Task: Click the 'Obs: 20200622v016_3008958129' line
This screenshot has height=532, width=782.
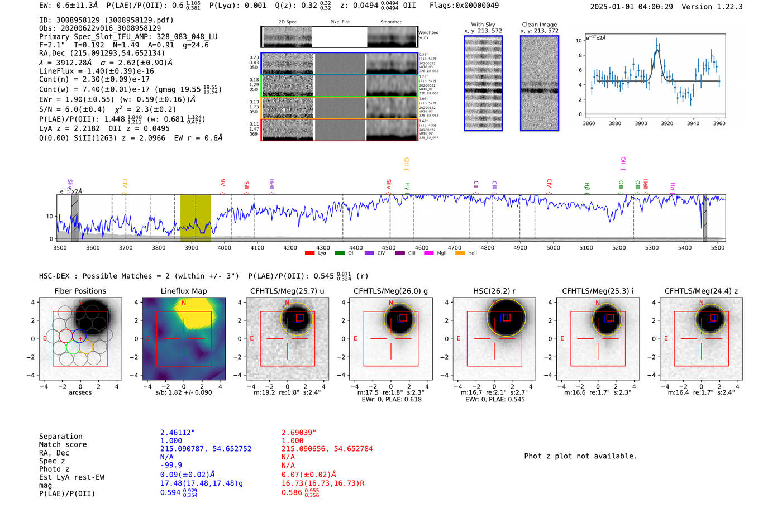Action: point(100,28)
